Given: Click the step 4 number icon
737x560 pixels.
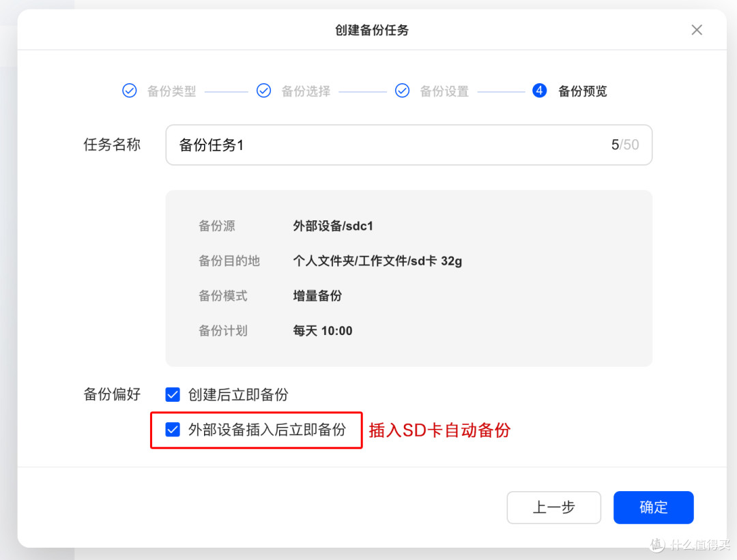Looking at the screenshot, I should (539, 91).
